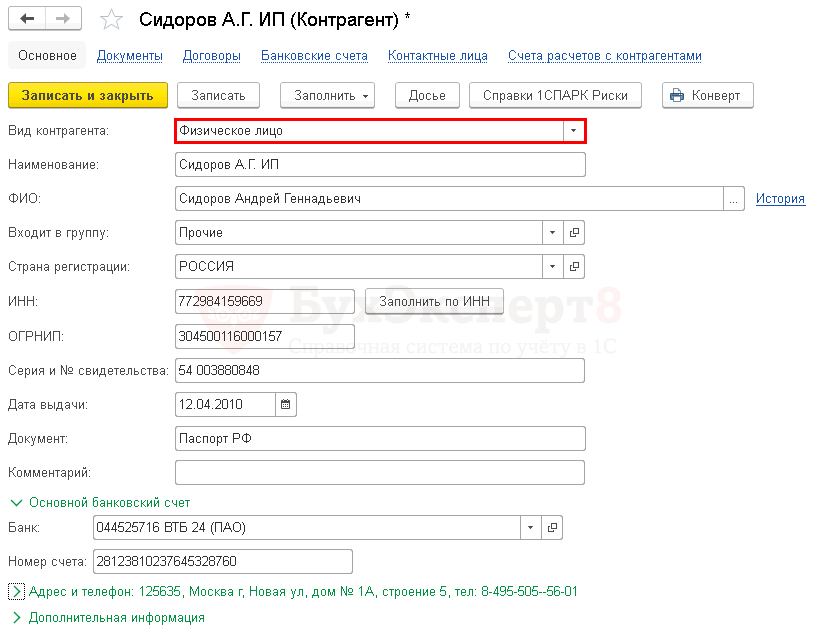Screen dimensions: 814x640
Task: Open the История link
Action: point(780,199)
